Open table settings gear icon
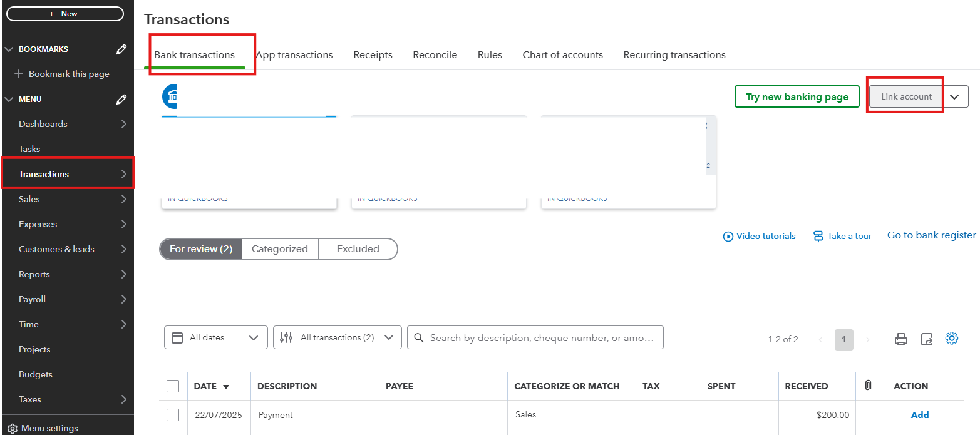Image resolution: width=980 pixels, height=435 pixels. pos(952,338)
